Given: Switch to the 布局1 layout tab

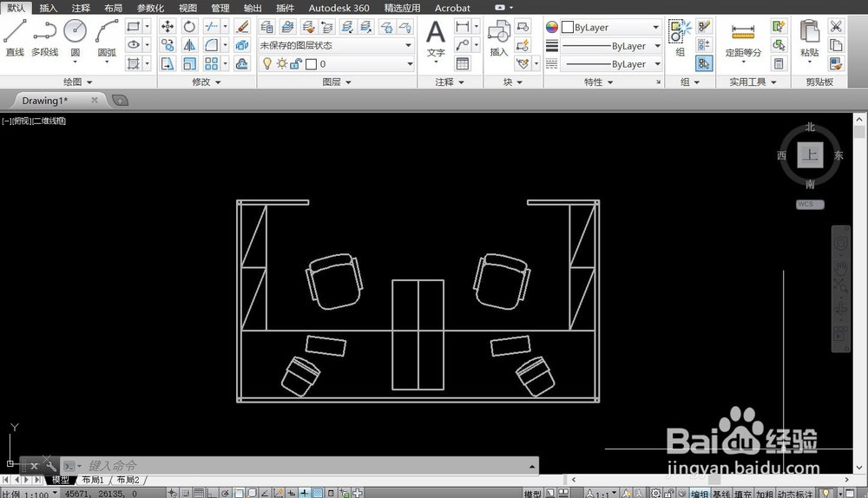Looking at the screenshot, I should coord(93,481).
